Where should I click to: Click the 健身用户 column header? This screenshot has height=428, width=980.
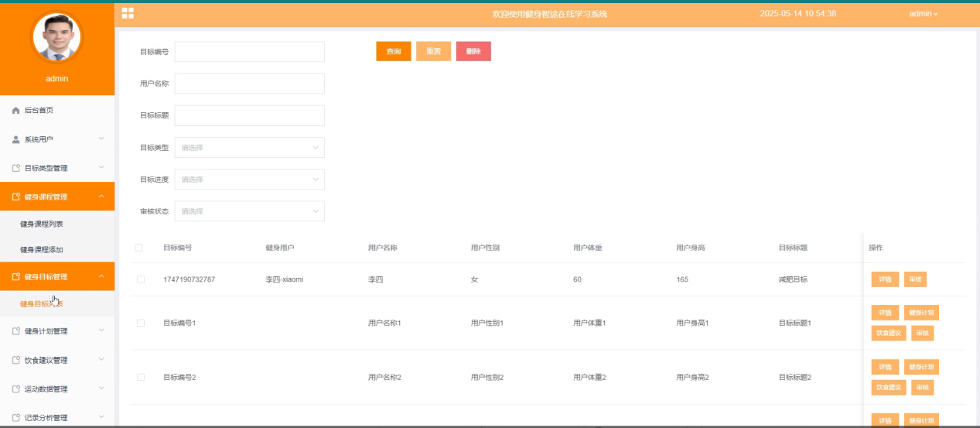click(280, 248)
